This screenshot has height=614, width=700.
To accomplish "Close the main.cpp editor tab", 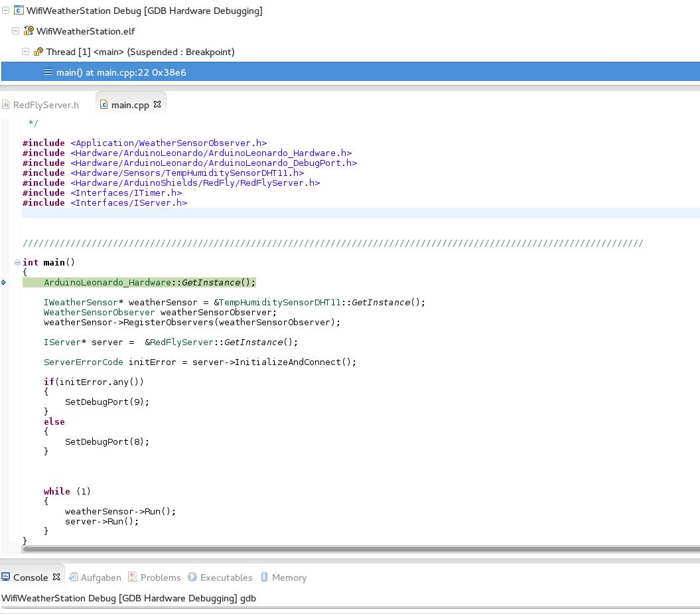I will click(x=157, y=104).
